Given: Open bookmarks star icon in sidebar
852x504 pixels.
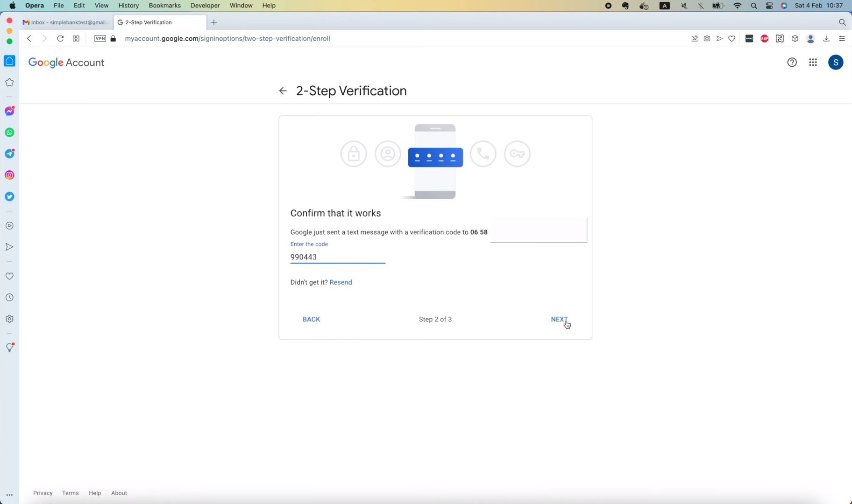Looking at the screenshot, I should 9,83.
